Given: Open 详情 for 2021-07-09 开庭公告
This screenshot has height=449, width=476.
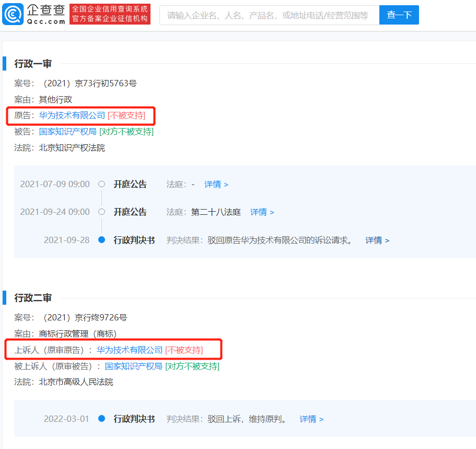Looking at the screenshot, I should pos(216,185).
